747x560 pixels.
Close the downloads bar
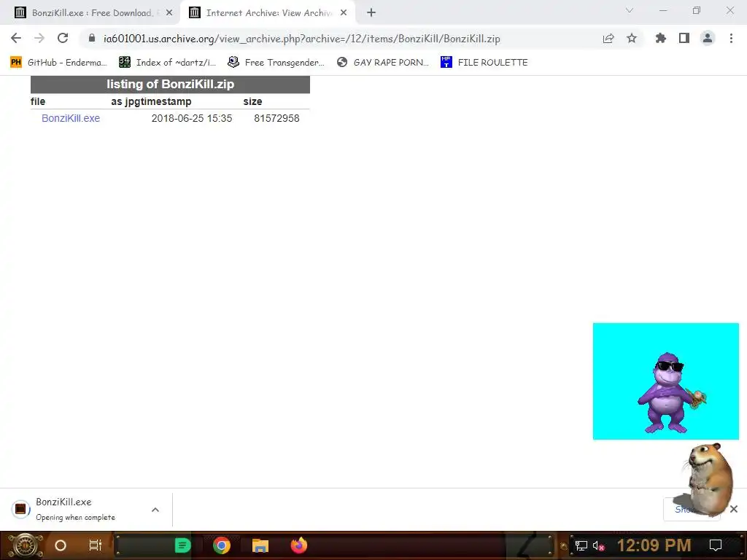(x=734, y=509)
